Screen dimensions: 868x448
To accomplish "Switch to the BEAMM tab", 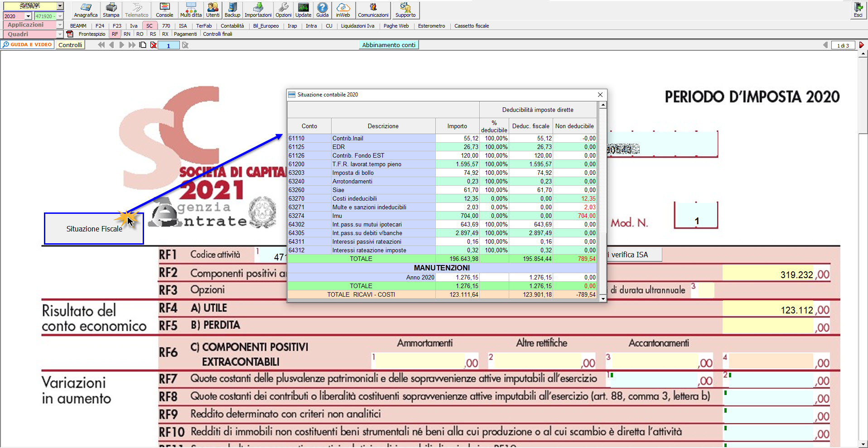I will (78, 26).
